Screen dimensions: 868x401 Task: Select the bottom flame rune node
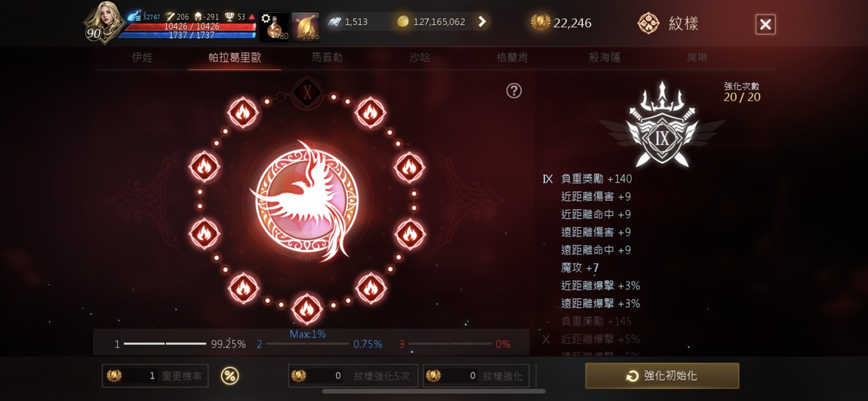pyautogui.click(x=306, y=309)
